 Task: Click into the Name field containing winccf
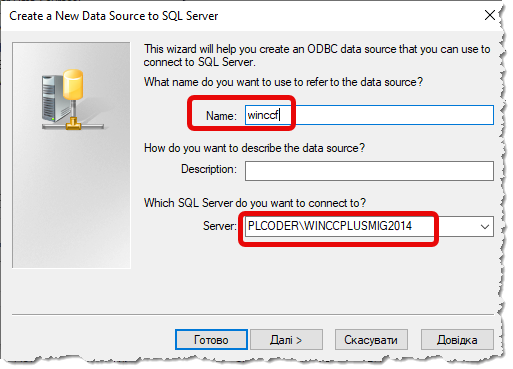point(369,115)
